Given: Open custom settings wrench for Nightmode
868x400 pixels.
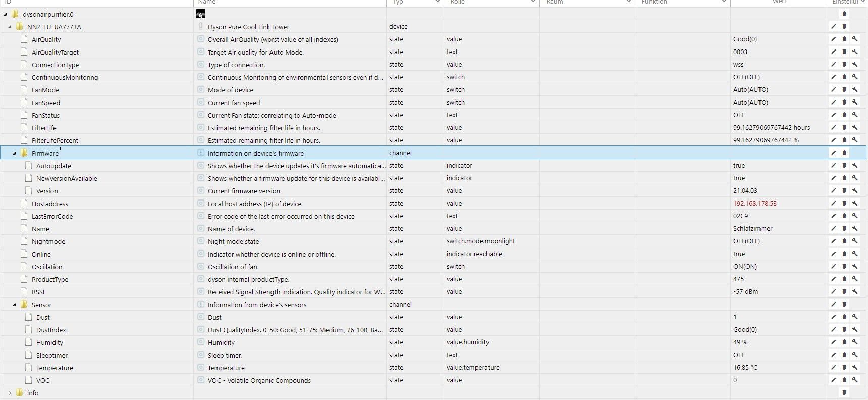Looking at the screenshot, I should point(855,241).
